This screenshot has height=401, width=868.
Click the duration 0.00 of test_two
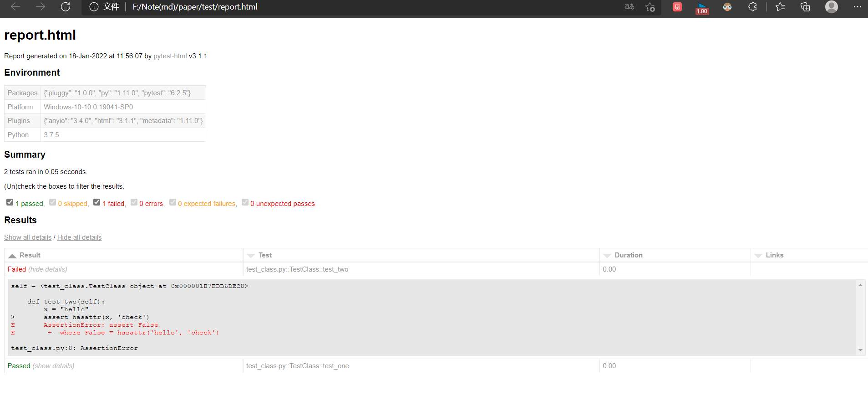609,269
